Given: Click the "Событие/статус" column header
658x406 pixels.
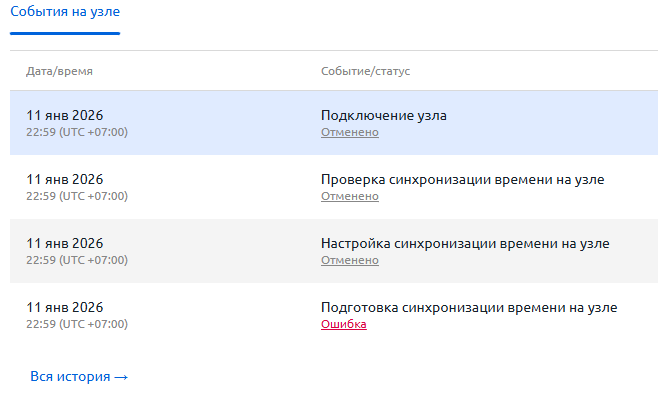Looking at the screenshot, I should tap(365, 72).
